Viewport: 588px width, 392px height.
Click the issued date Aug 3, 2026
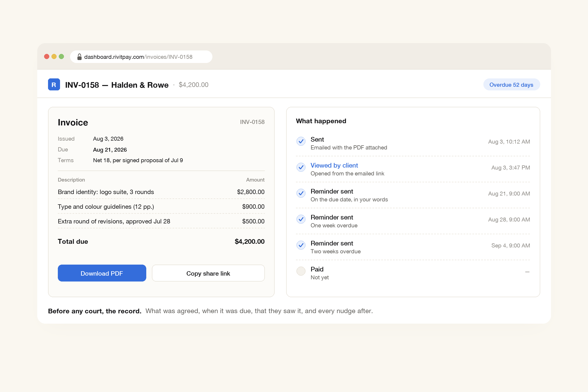pos(108,139)
